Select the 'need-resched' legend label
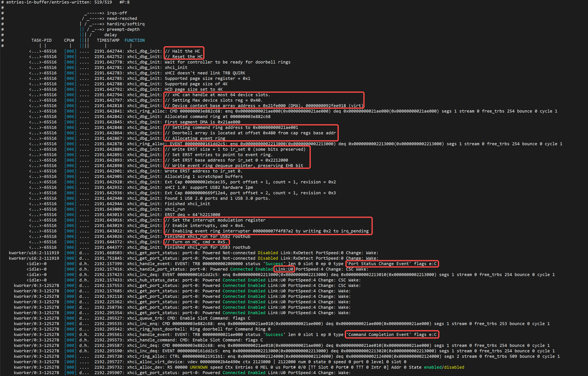 coord(122,19)
